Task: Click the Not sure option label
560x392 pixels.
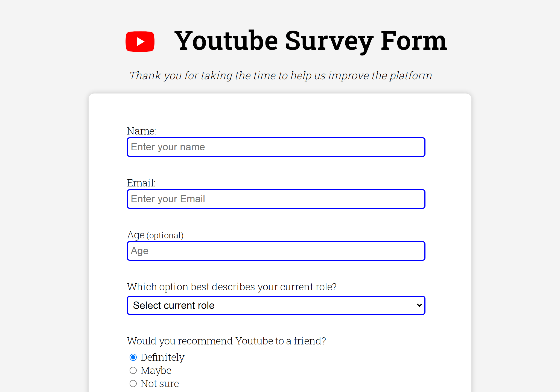Action: pos(160,384)
